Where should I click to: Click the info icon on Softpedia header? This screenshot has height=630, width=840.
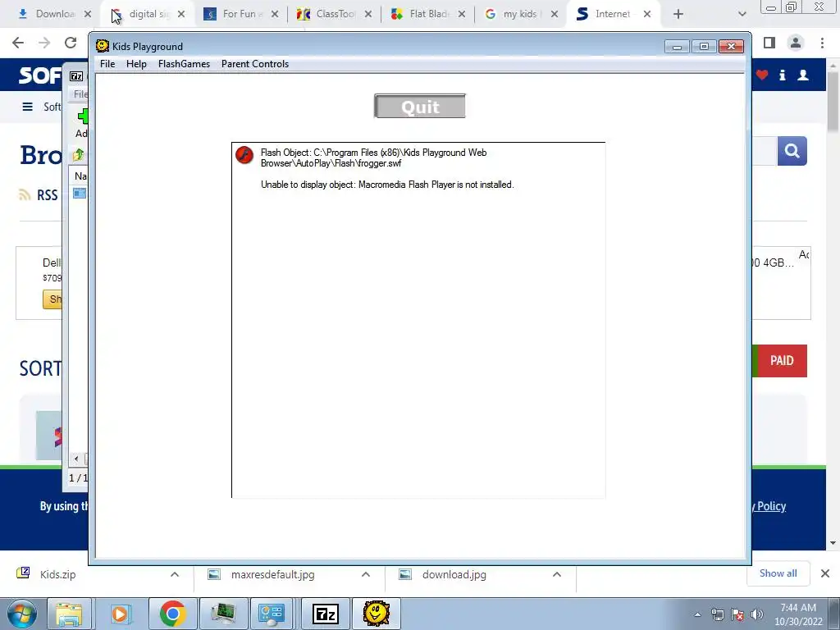(x=782, y=75)
